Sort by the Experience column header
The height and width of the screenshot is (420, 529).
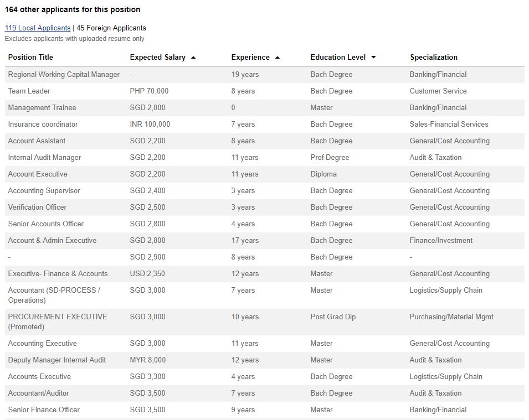tap(250, 58)
